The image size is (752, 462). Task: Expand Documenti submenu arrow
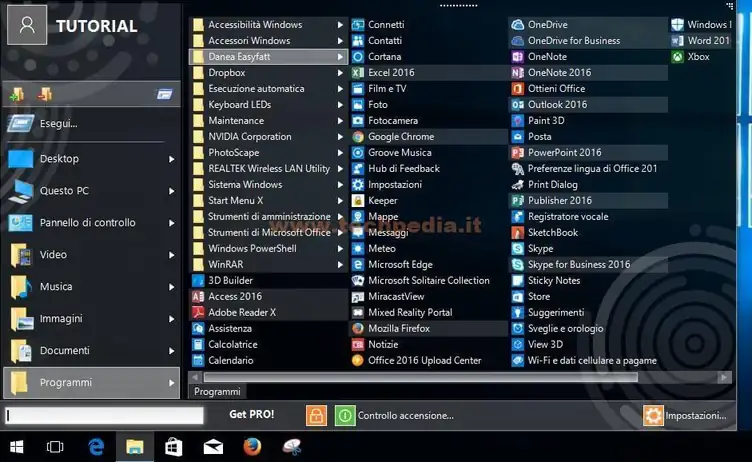point(171,351)
